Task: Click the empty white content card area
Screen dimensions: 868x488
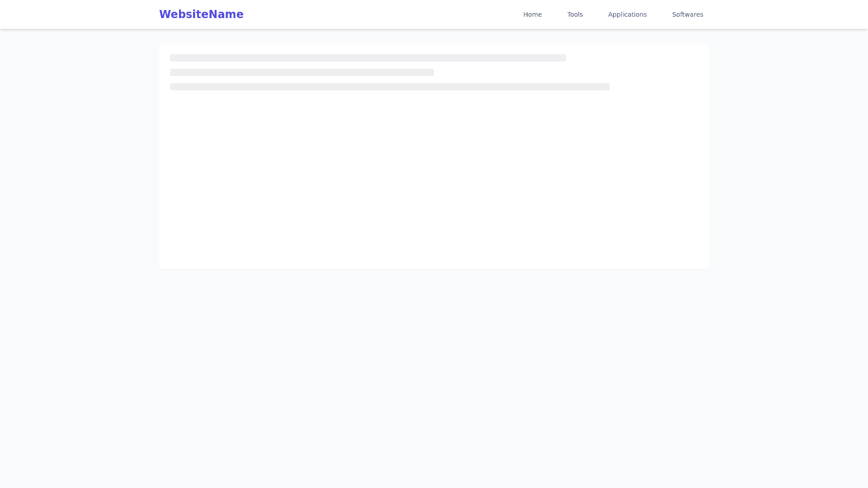Action: [434, 181]
